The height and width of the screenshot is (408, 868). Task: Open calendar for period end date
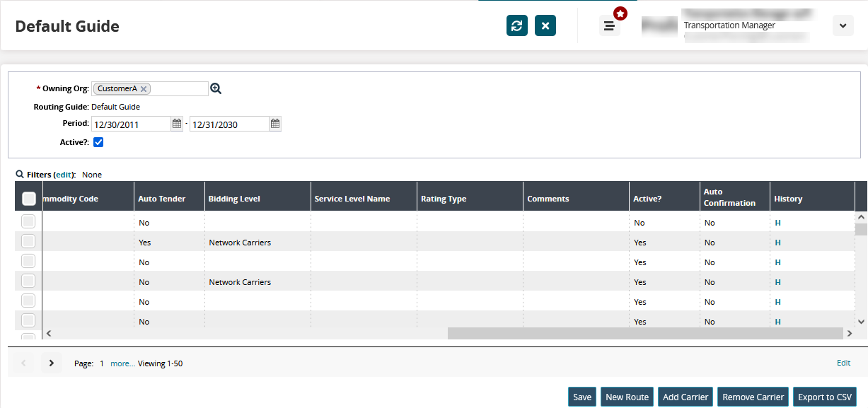[x=275, y=124]
